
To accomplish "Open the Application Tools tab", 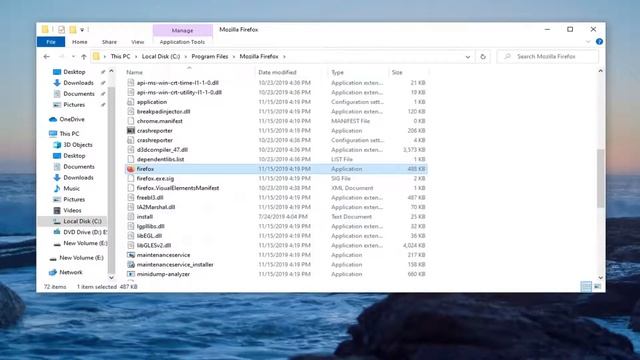I will [x=182, y=42].
